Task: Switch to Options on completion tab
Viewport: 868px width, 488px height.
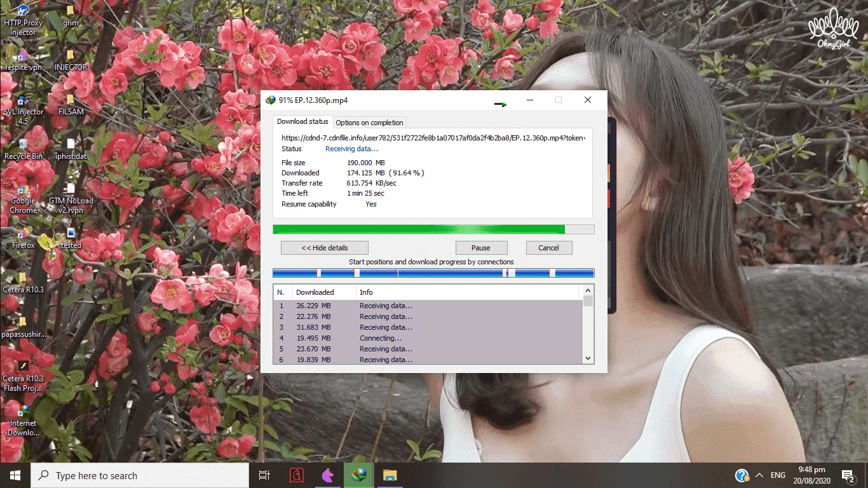Action: coord(369,123)
